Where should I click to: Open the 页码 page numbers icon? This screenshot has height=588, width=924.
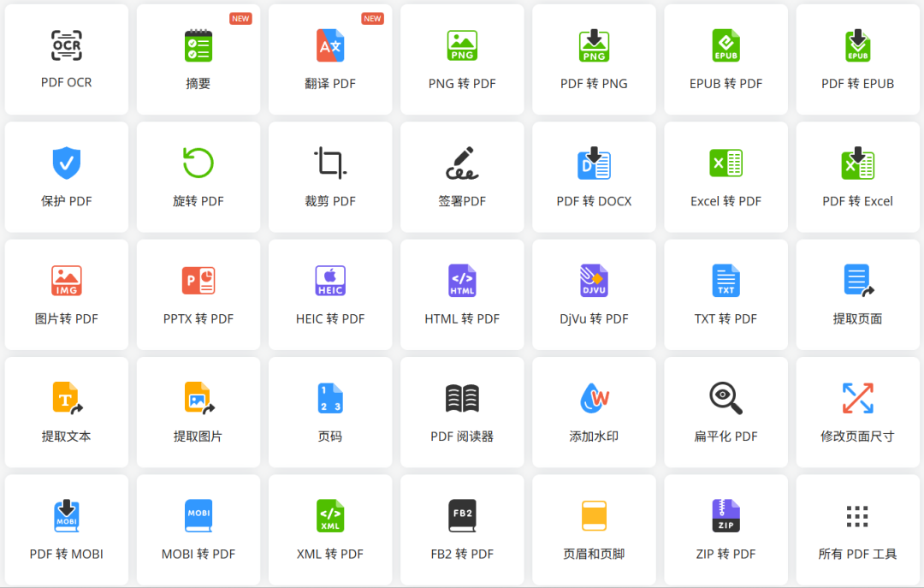click(330, 398)
